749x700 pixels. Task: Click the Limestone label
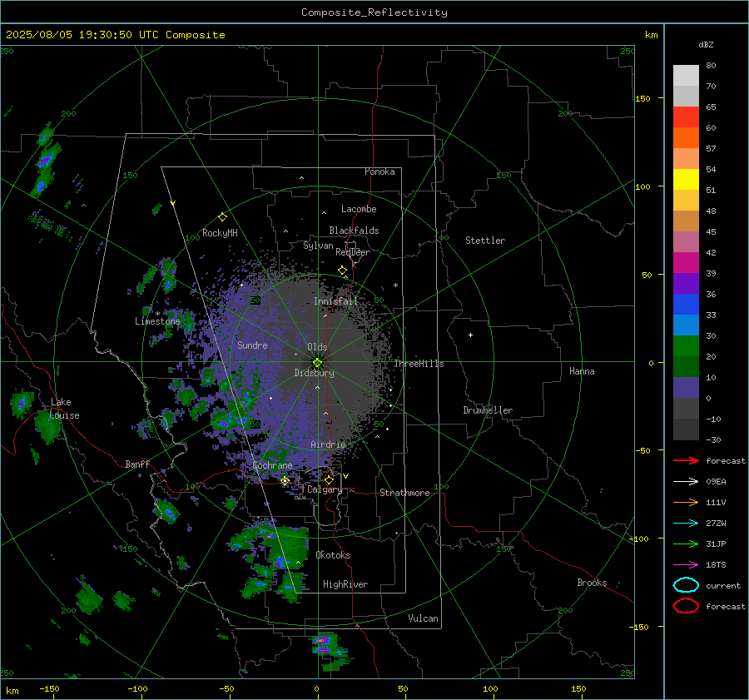coord(157,321)
